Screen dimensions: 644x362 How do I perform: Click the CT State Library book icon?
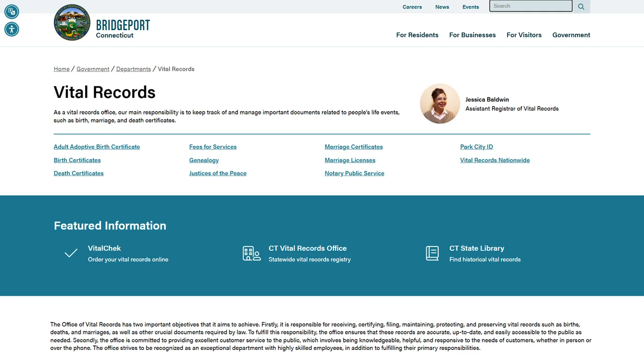[x=432, y=253]
